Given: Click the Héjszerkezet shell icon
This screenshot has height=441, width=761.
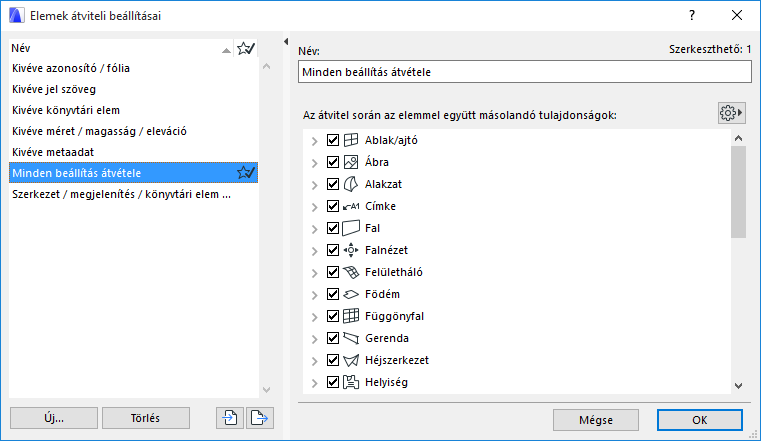Looking at the screenshot, I should 351,360.
